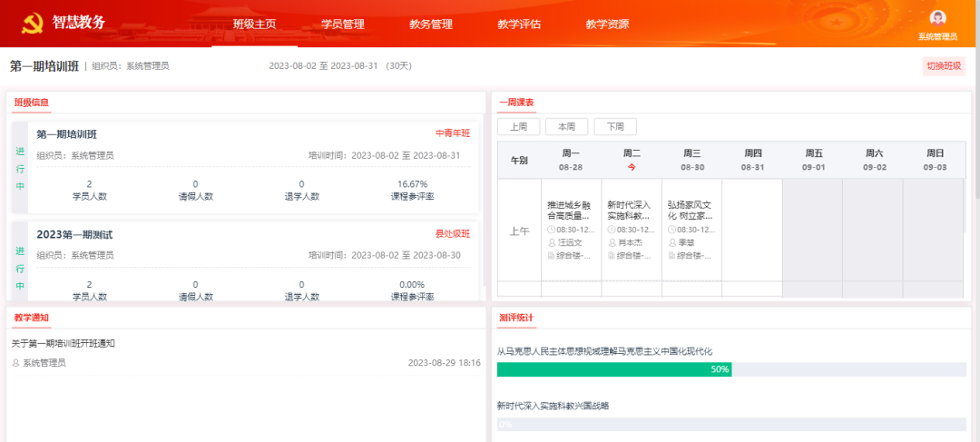
Task: Click the 智慧教务 app title
Action: tap(79, 23)
